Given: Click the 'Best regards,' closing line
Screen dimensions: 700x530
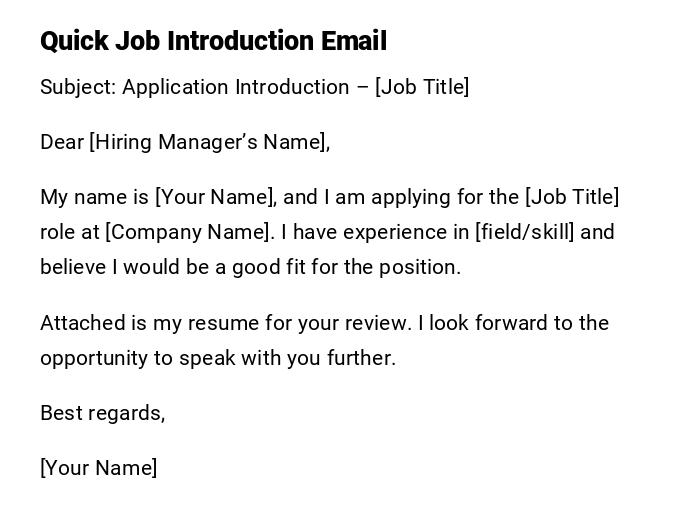Looking at the screenshot, I should (x=102, y=413).
